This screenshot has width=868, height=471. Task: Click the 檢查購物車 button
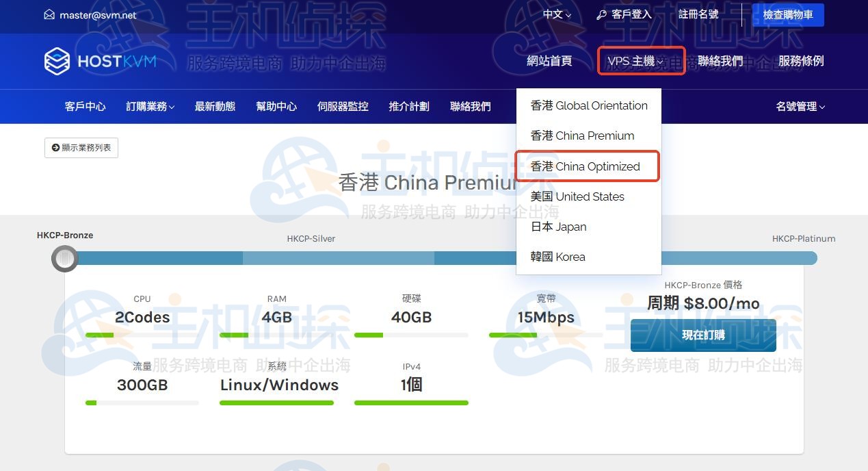(x=787, y=14)
